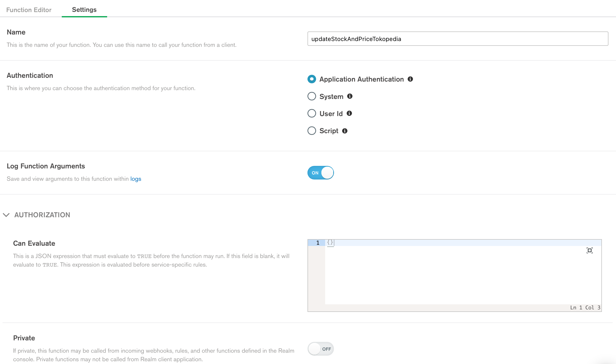Select the Settings tab
Viewport: 616px width, 364px height.
point(84,10)
